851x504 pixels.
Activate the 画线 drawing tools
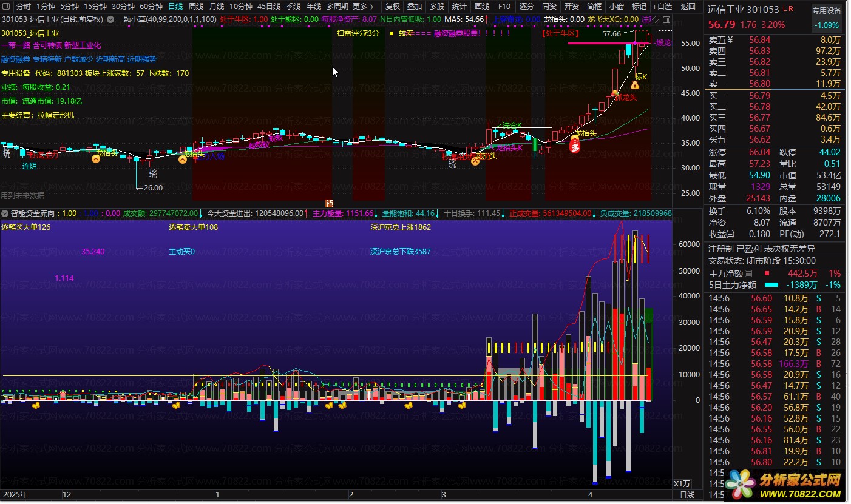click(482, 7)
